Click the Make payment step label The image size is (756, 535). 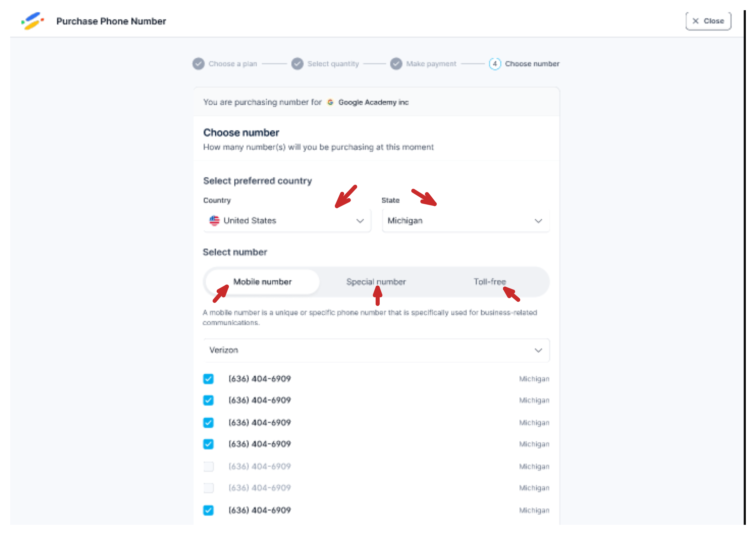(x=431, y=64)
